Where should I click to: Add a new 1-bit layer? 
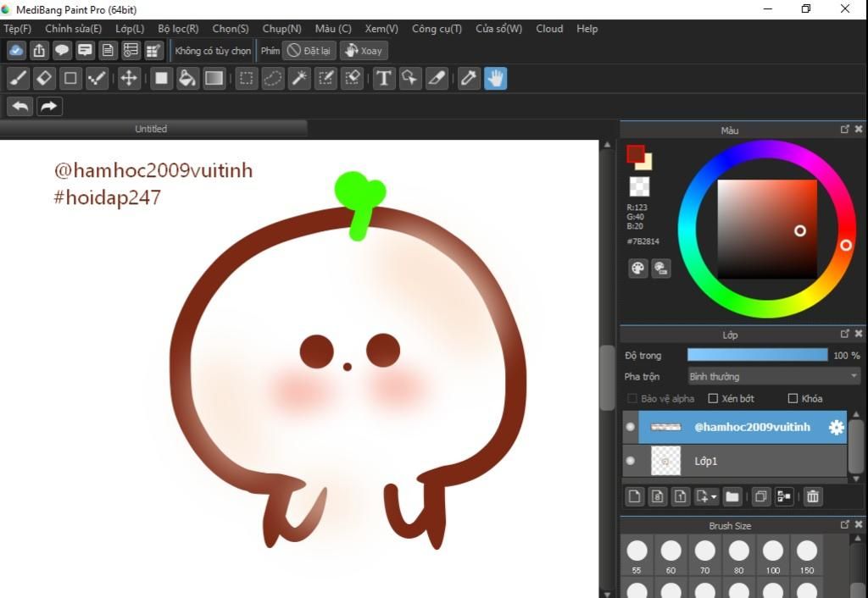681,496
